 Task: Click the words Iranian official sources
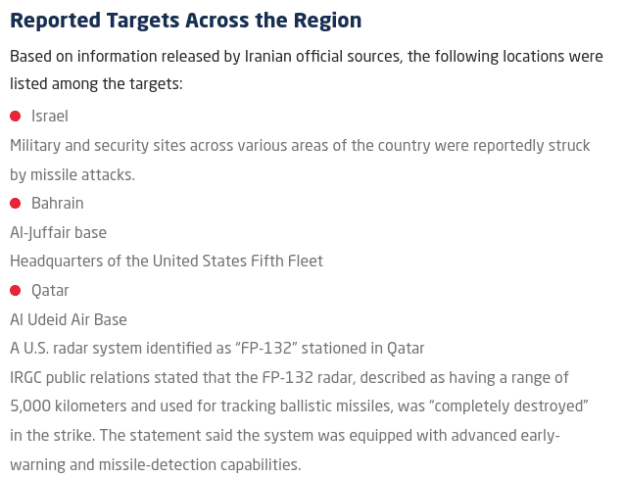point(322,57)
